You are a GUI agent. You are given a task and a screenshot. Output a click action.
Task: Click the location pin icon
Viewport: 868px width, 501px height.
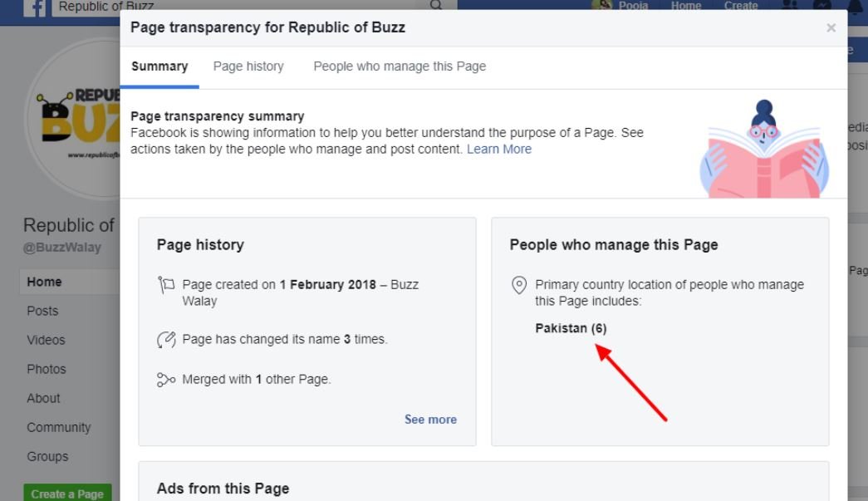pyautogui.click(x=518, y=285)
